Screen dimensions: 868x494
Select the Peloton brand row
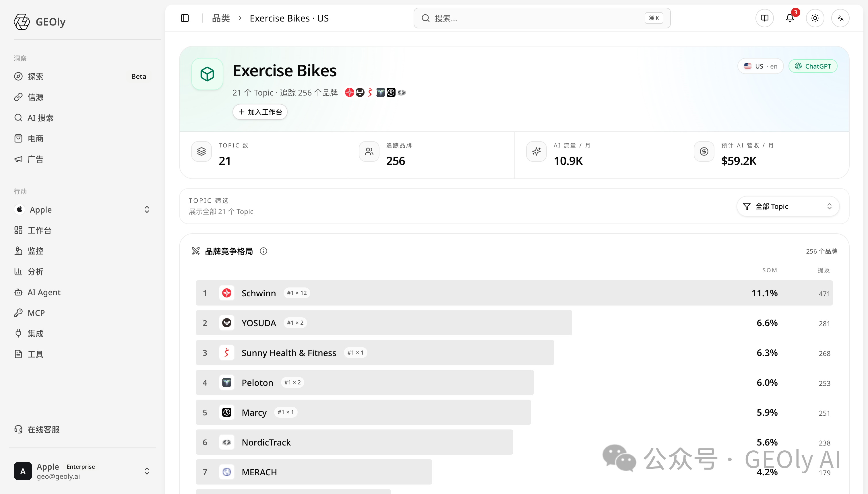click(x=514, y=382)
